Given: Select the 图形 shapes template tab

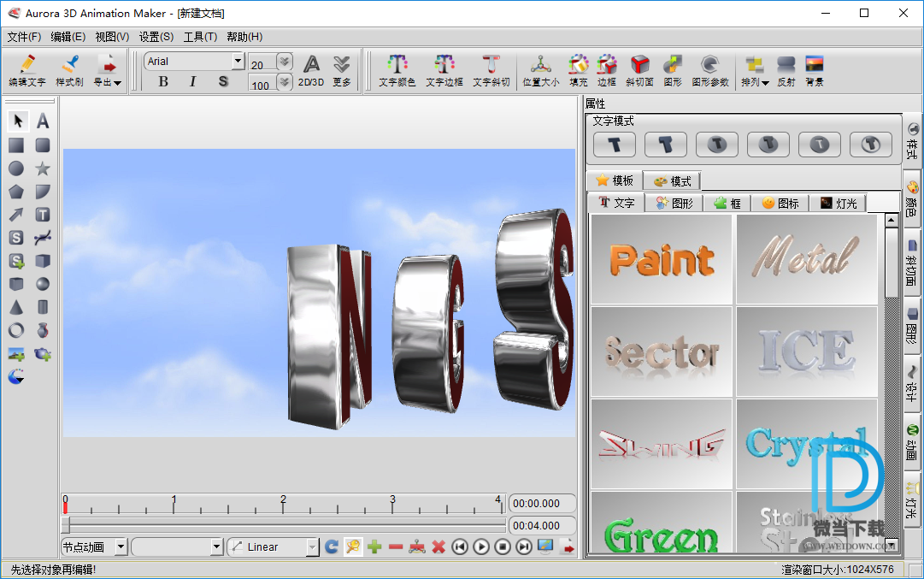Looking at the screenshot, I should pyautogui.click(x=674, y=203).
